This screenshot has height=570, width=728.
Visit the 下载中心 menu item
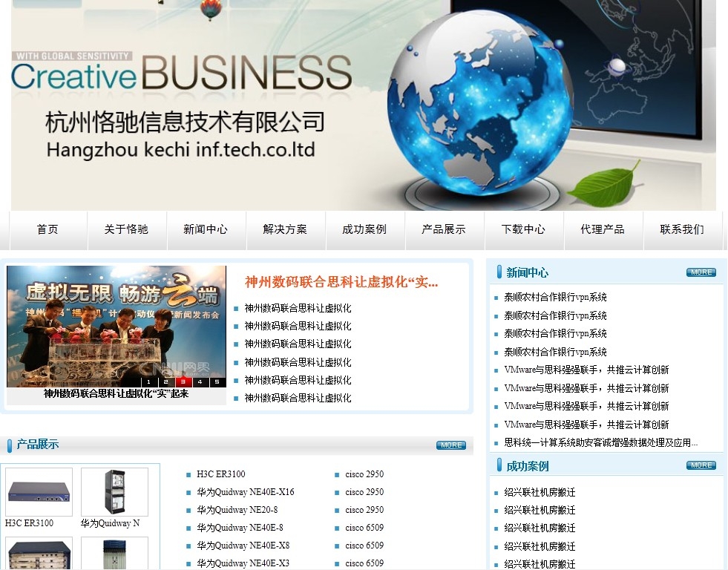[523, 230]
